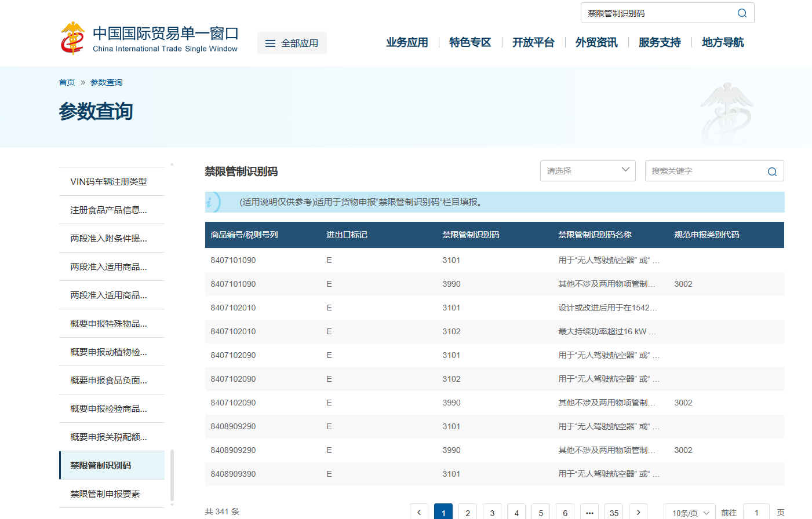Go to page 1 in pagination
This screenshot has height=519, width=812.
443,513
